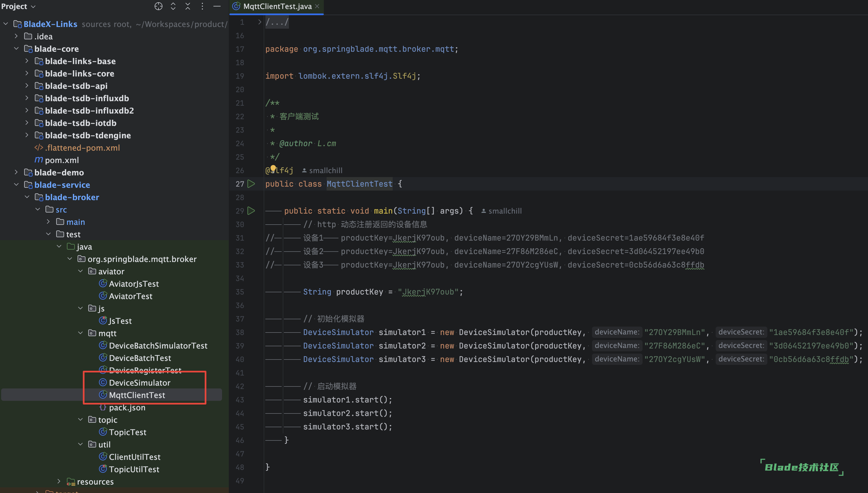Open DeviceSimulator class
868x493 pixels.
134,383
